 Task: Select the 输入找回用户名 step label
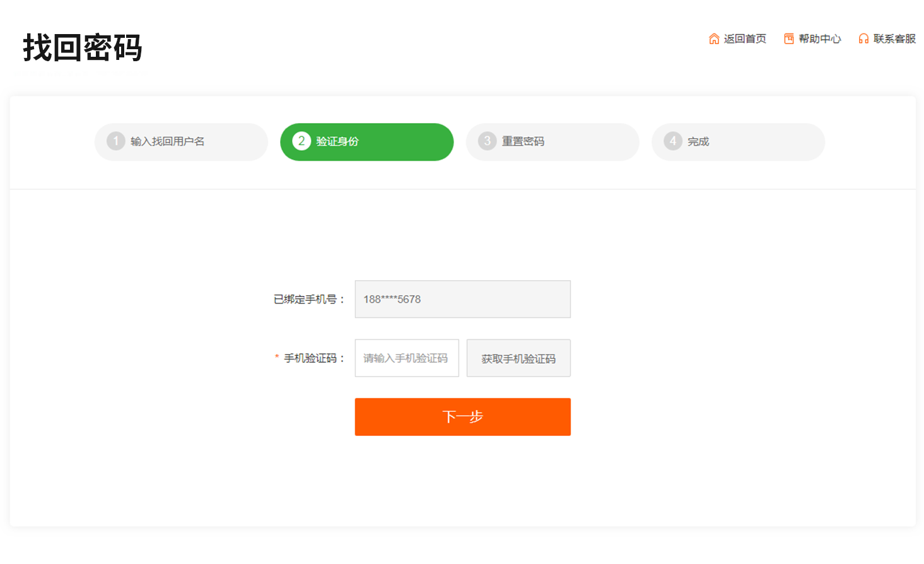167,141
